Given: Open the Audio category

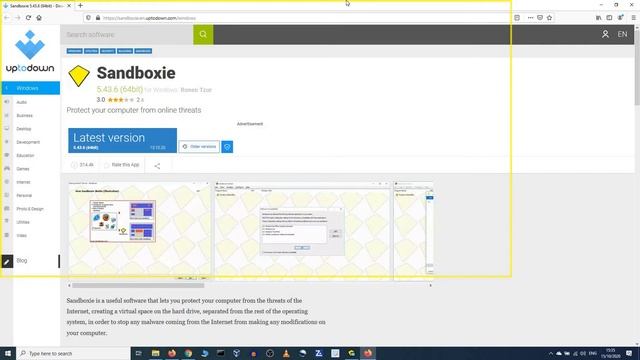Looking at the screenshot, I should coord(22,102).
